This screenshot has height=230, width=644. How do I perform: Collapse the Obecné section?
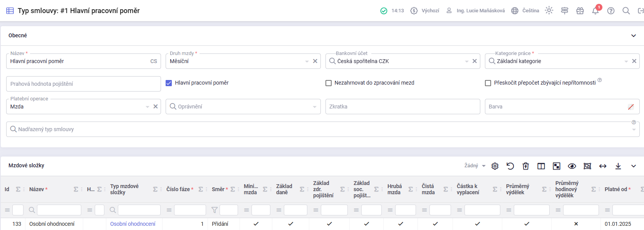point(634,36)
